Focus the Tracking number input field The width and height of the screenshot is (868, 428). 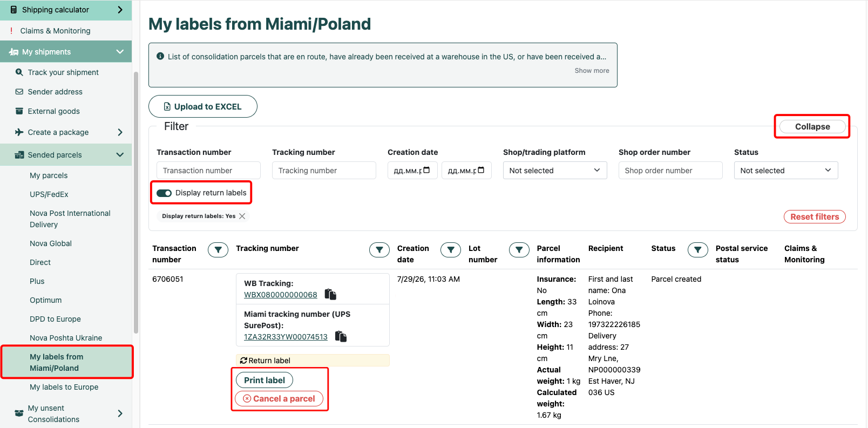[324, 171]
